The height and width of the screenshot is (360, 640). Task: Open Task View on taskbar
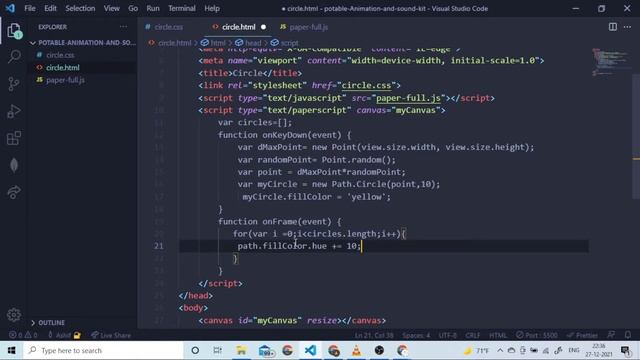click(x=218, y=350)
